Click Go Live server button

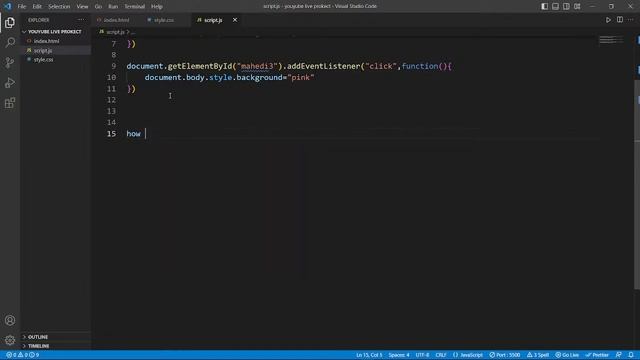coord(567,355)
